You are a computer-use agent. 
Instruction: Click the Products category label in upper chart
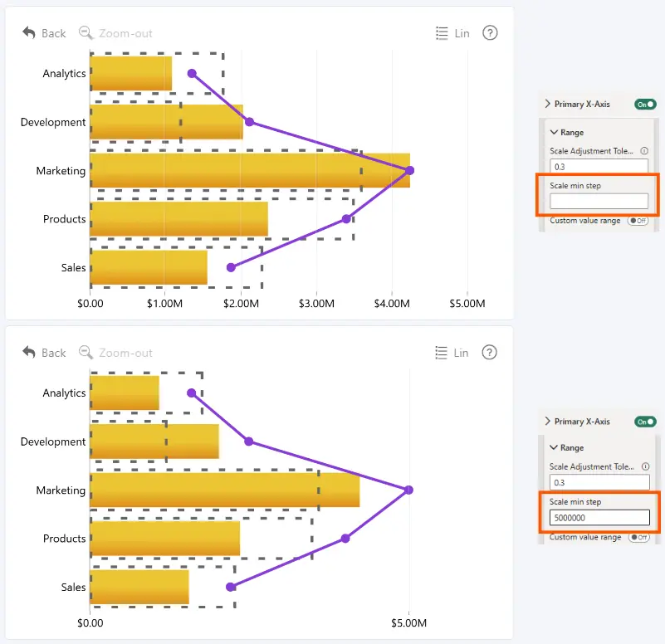click(x=65, y=219)
